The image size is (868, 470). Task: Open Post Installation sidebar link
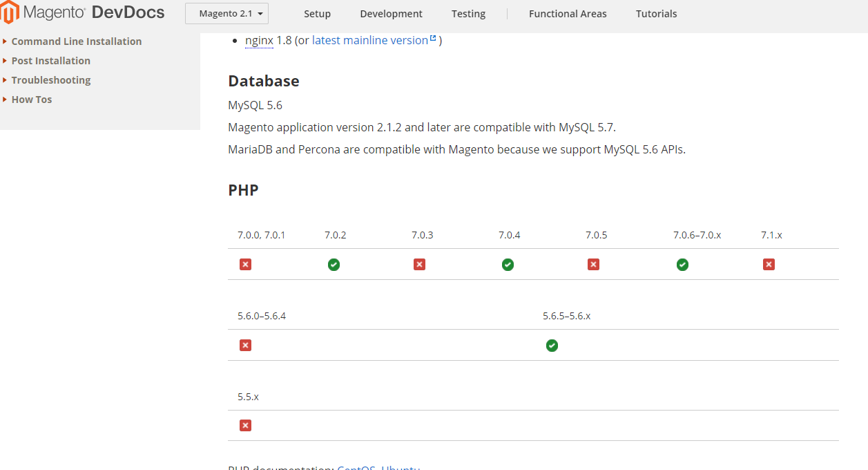coord(51,61)
